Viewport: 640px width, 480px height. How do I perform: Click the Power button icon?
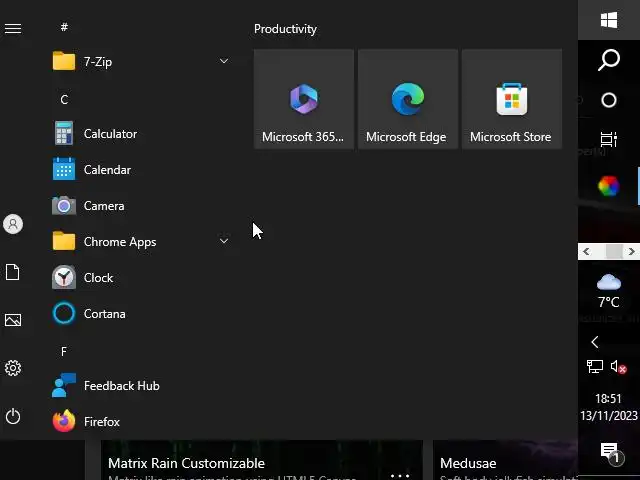click(13, 416)
